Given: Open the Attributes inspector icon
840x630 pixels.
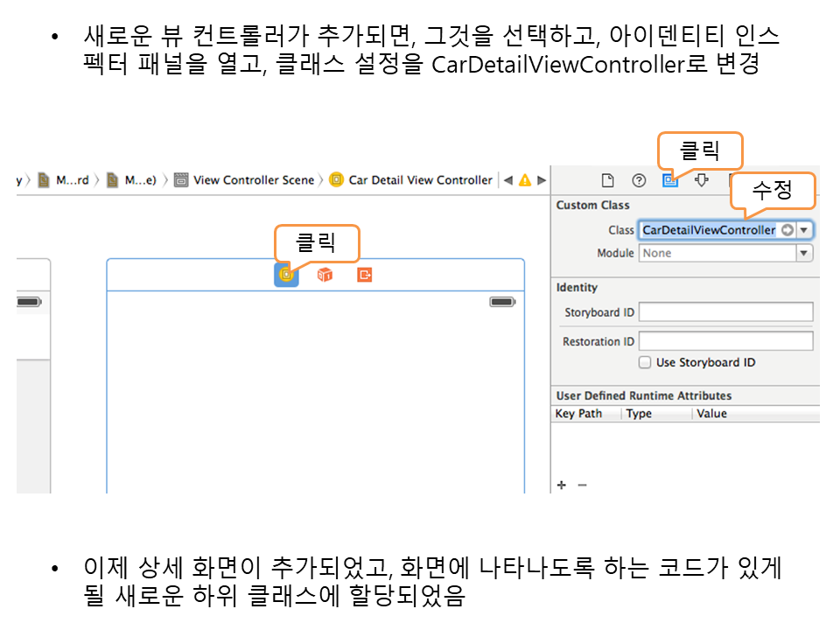Looking at the screenshot, I should 702,180.
